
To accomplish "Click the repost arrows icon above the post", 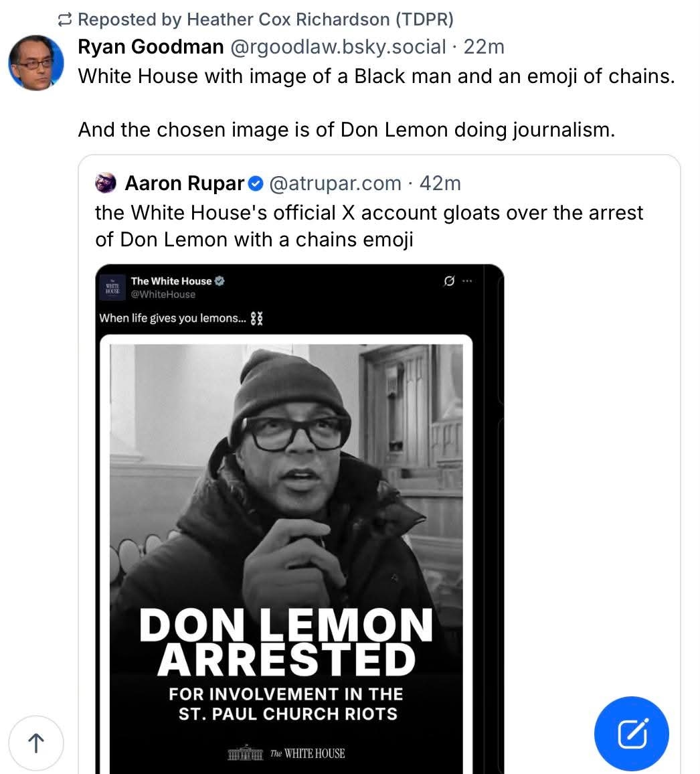I will [x=66, y=20].
